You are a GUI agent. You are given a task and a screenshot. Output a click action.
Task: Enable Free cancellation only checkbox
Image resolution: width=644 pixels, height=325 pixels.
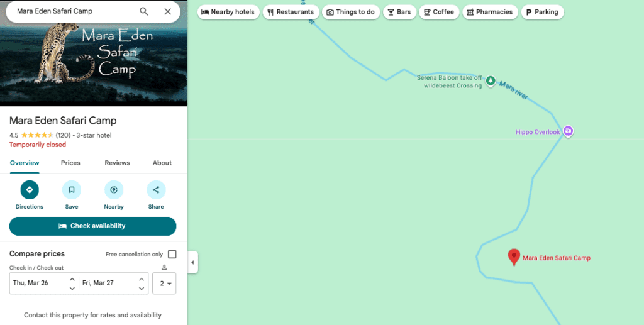pyautogui.click(x=172, y=255)
